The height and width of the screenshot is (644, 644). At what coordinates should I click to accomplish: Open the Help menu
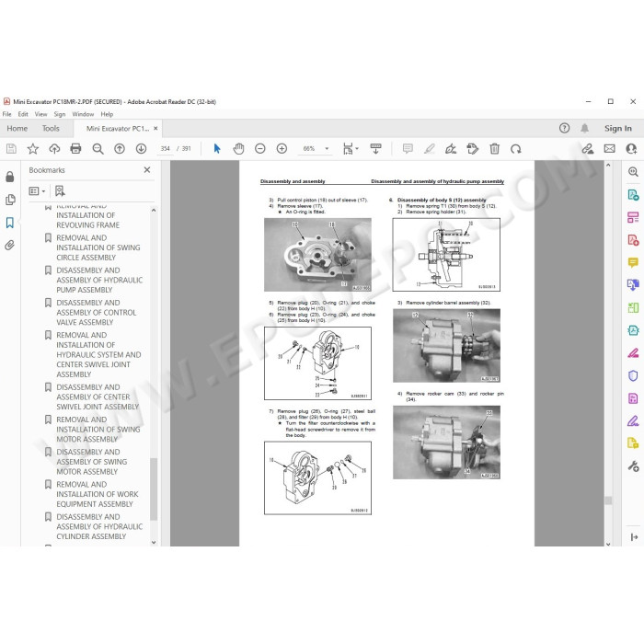tap(107, 114)
